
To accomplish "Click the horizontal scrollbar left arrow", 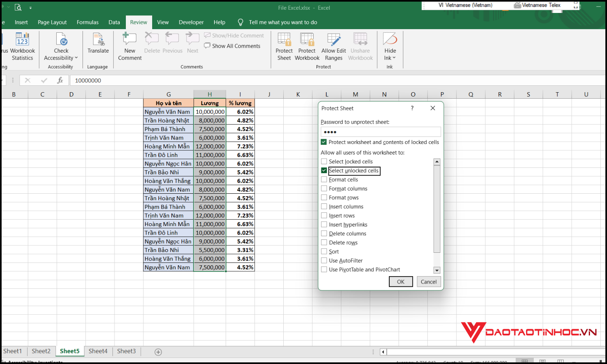I will (x=383, y=352).
